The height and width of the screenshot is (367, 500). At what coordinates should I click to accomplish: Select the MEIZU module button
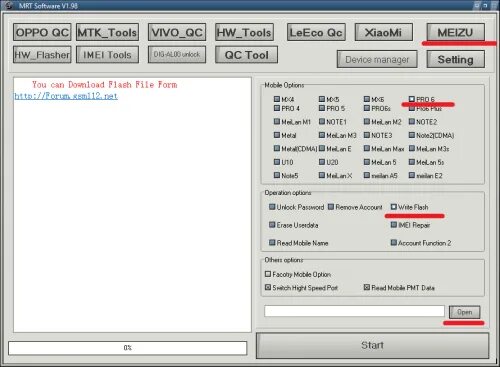pyautogui.click(x=455, y=32)
